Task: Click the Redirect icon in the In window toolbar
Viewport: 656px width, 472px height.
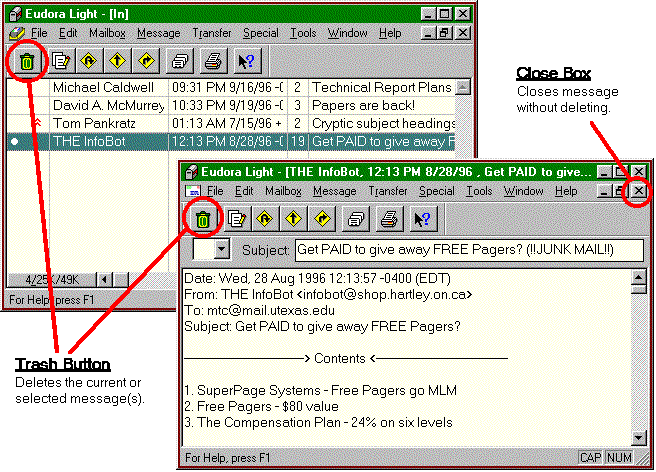Action: point(146,62)
